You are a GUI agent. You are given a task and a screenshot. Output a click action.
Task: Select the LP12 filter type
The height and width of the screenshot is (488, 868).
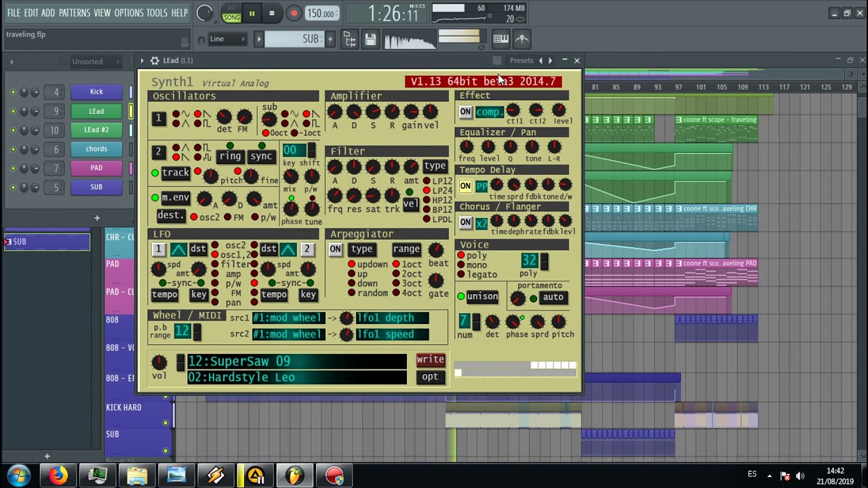tap(427, 182)
